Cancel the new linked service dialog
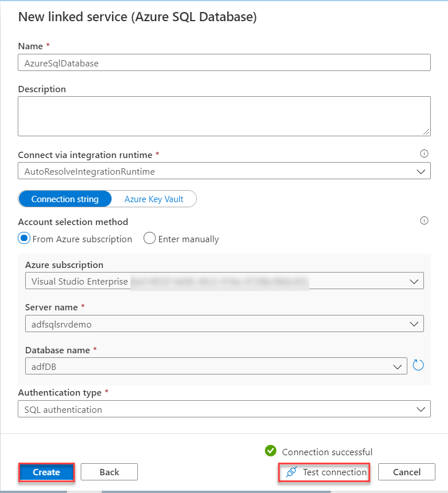Screen dimensions: 448x493 coord(406,472)
